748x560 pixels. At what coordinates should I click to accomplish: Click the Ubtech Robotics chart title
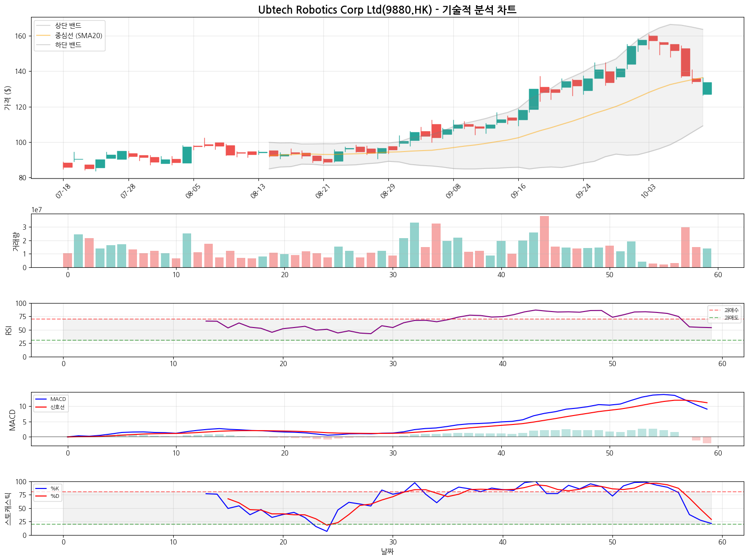pos(387,10)
